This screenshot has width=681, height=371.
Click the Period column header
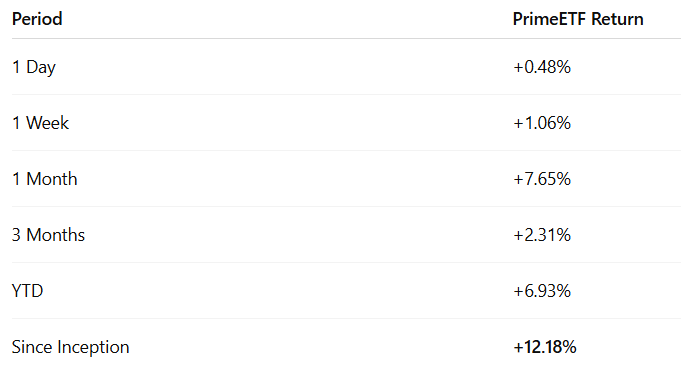[x=37, y=19]
